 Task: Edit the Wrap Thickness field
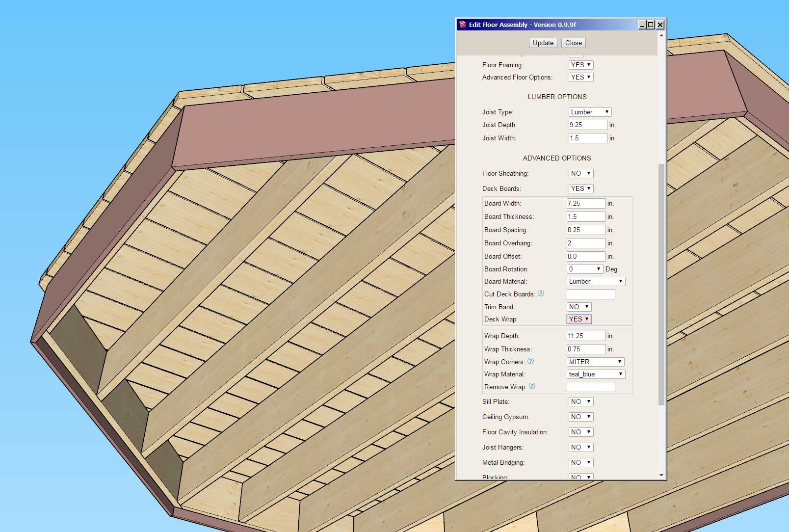click(x=586, y=349)
